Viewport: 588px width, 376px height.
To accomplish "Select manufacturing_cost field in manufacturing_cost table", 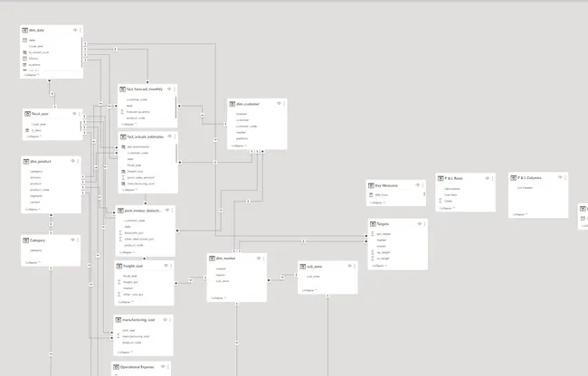I will [x=136, y=336].
